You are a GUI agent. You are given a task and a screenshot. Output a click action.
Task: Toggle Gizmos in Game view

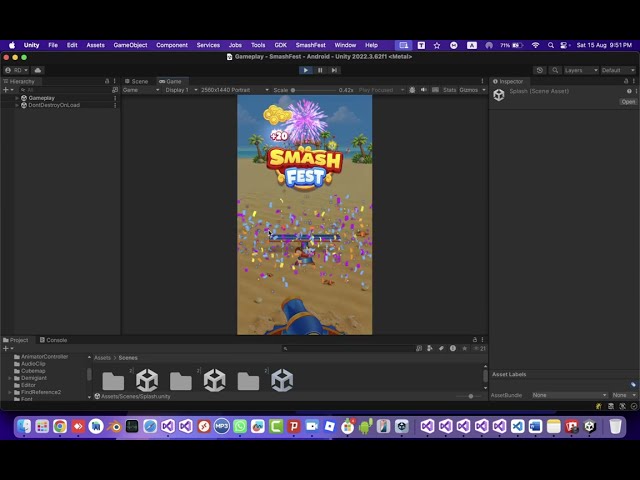click(468, 90)
